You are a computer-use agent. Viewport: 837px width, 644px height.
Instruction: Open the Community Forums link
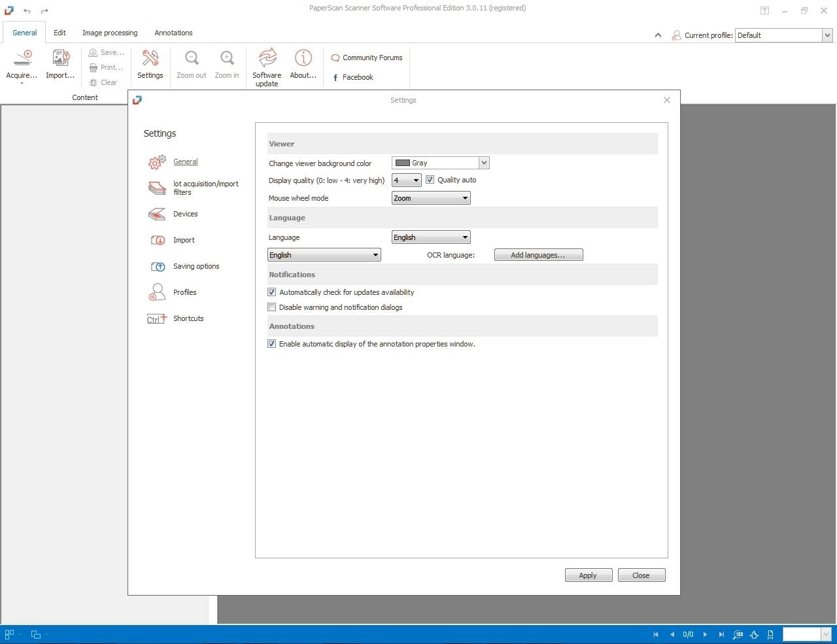pos(367,58)
